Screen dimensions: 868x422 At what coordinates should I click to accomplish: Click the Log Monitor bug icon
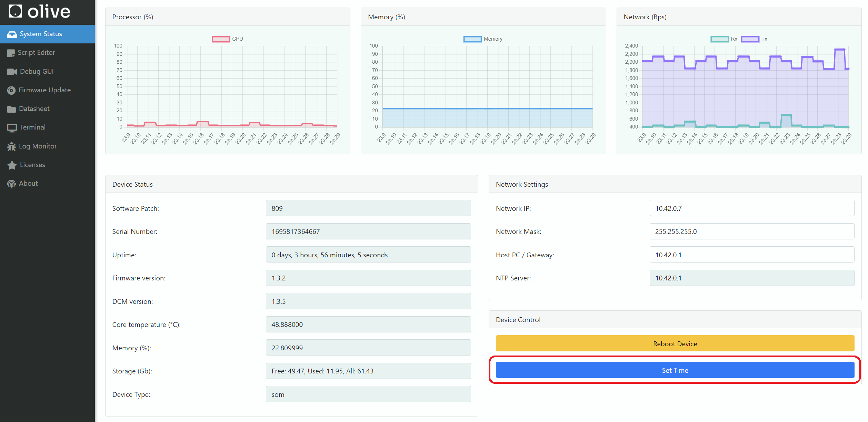[11, 146]
